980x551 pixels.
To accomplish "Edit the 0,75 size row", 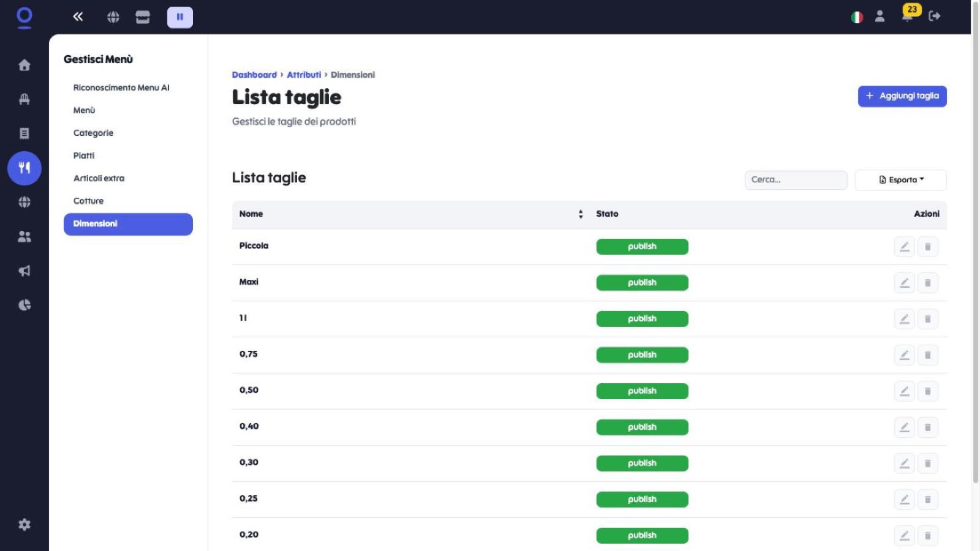I will pos(904,355).
